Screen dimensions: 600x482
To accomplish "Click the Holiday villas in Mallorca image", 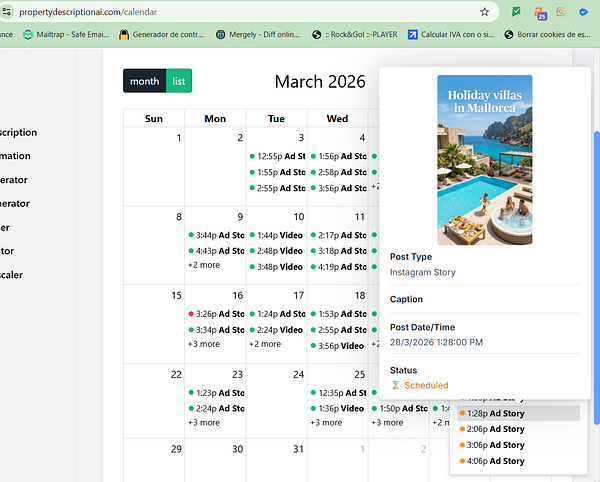I will (485, 160).
